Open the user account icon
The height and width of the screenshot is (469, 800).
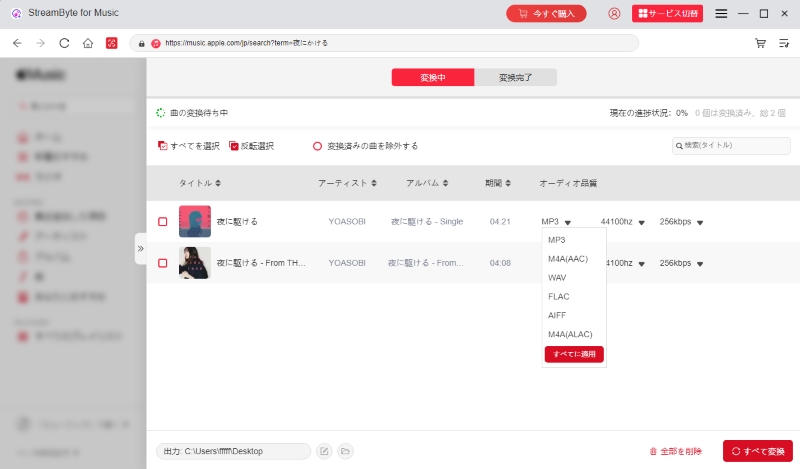coord(614,14)
